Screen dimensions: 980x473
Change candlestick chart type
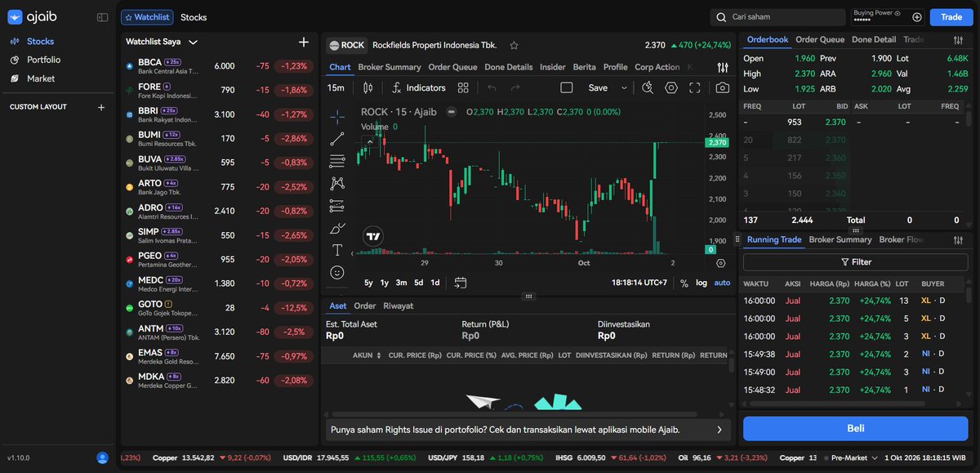tap(367, 87)
